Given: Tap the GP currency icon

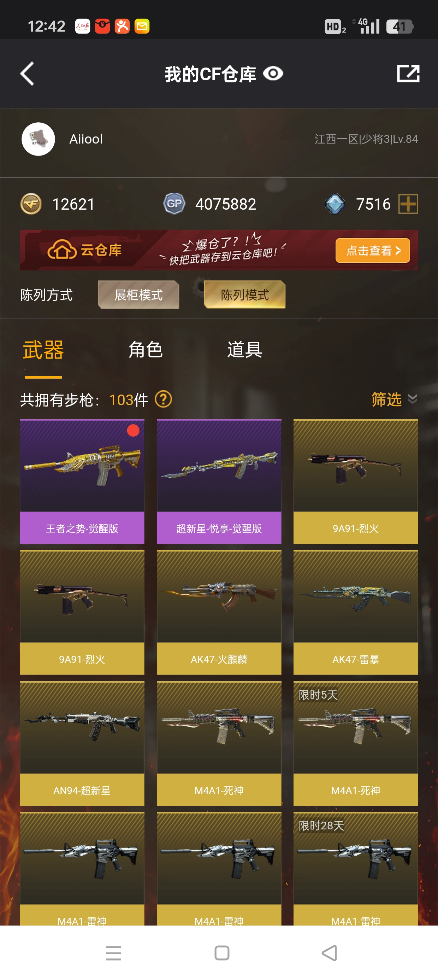Looking at the screenshot, I should point(174,204).
